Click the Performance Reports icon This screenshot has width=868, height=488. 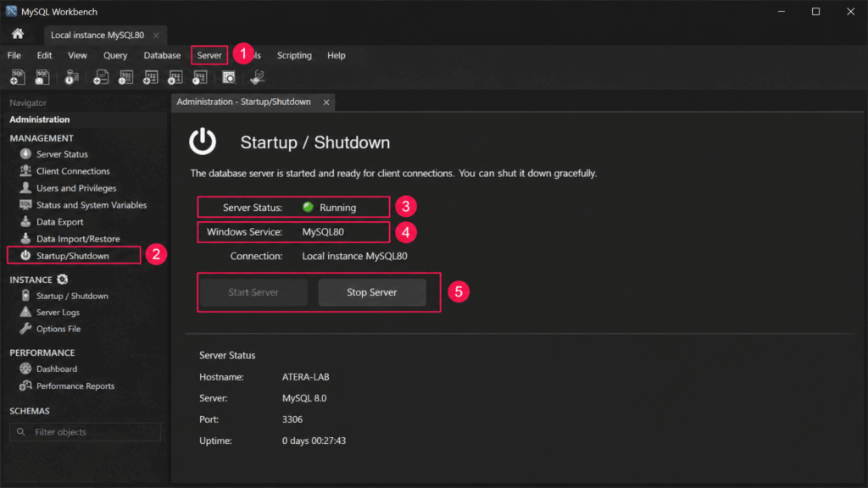(25, 385)
